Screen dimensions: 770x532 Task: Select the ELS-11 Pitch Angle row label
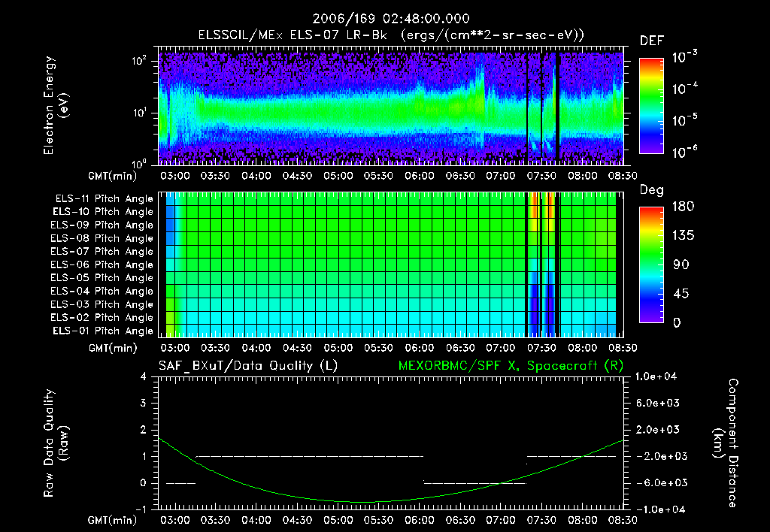[x=104, y=199]
